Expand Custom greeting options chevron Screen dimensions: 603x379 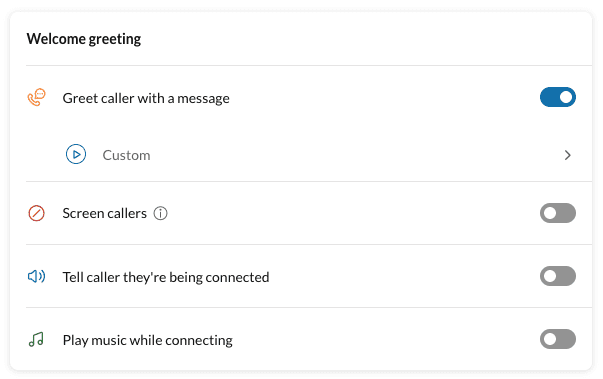[x=568, y=155]
